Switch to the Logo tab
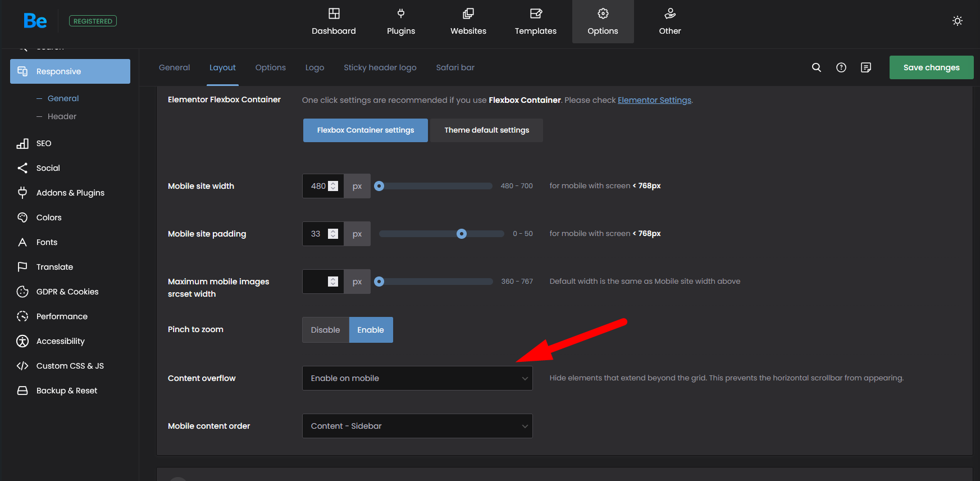This screenshot has height=481, width=980. pyautogui.click(x=315, y=67)
